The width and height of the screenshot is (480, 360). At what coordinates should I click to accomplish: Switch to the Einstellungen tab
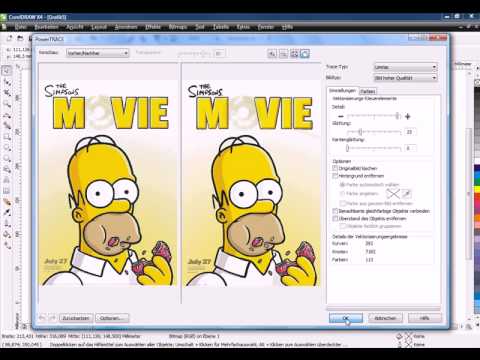pos(342,91)
